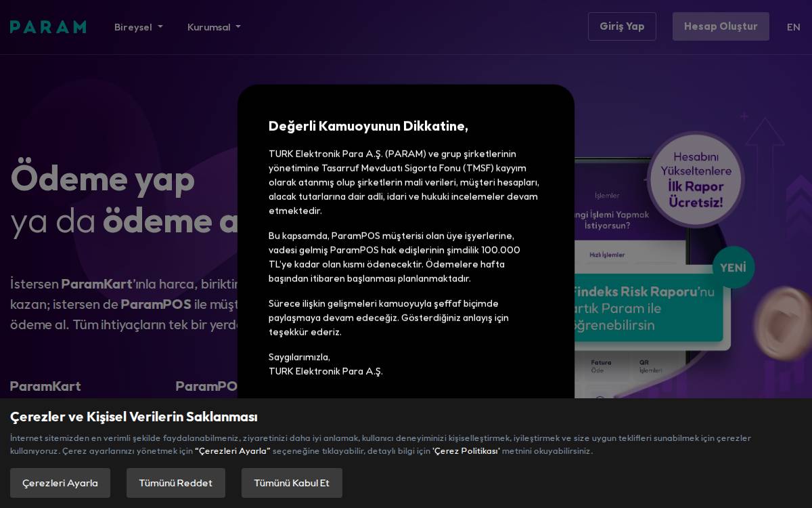Click the İlk Rapor Ücretsiz circle badge
The image size is (812, 508).
coord(696,179)
